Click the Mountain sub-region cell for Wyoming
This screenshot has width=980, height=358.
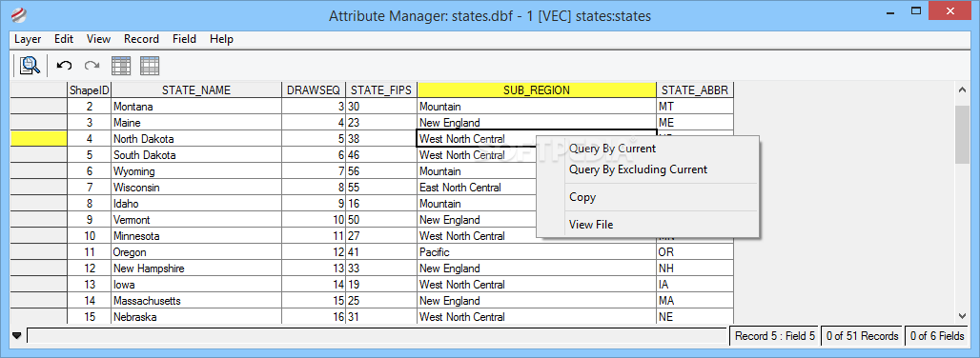[477, 170]
